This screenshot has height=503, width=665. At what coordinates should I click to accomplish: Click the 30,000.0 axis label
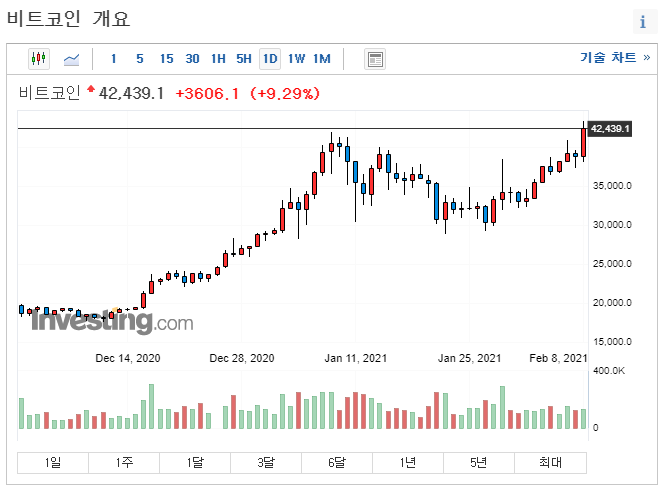(612, 225)
